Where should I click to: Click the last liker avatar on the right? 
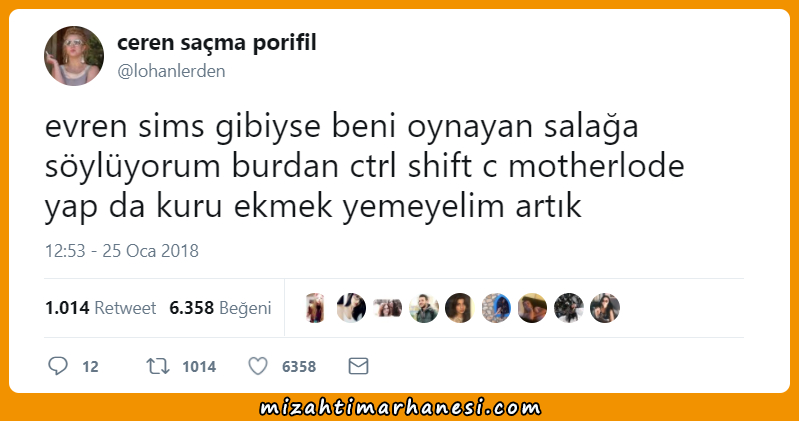(605, 308)
